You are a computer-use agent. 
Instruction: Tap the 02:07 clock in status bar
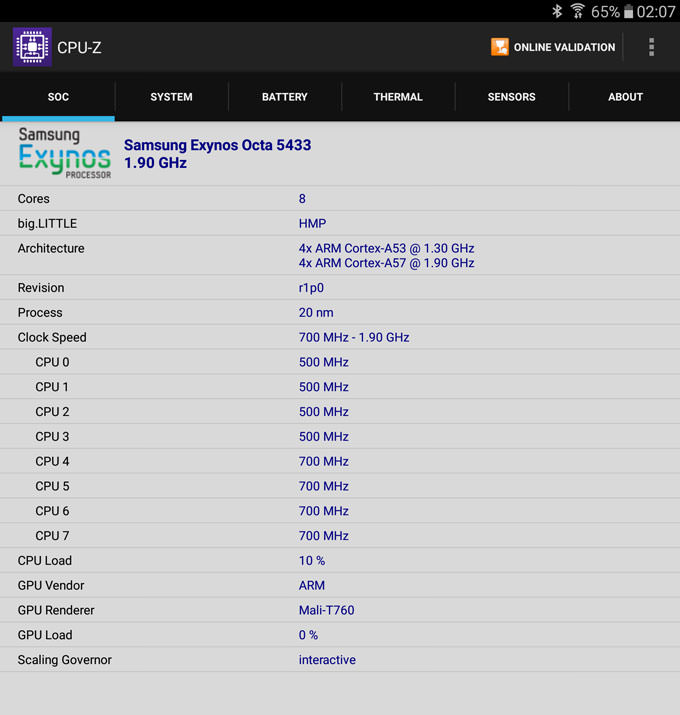pyautogui.click(x=656, y=11)
